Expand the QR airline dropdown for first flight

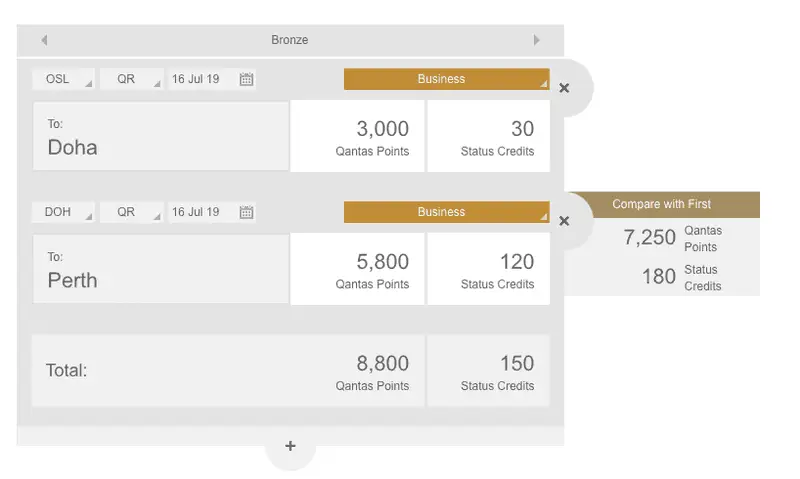point(131,79)
